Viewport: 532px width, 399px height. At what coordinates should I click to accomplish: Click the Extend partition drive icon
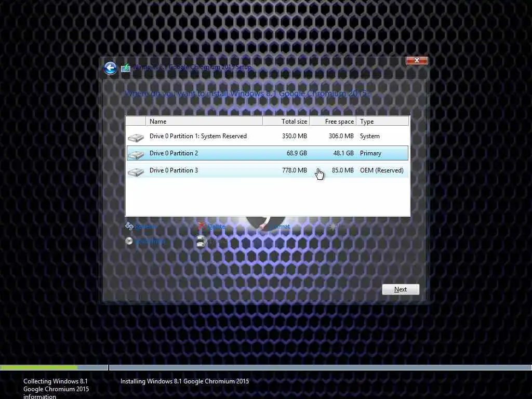point(201,242)
